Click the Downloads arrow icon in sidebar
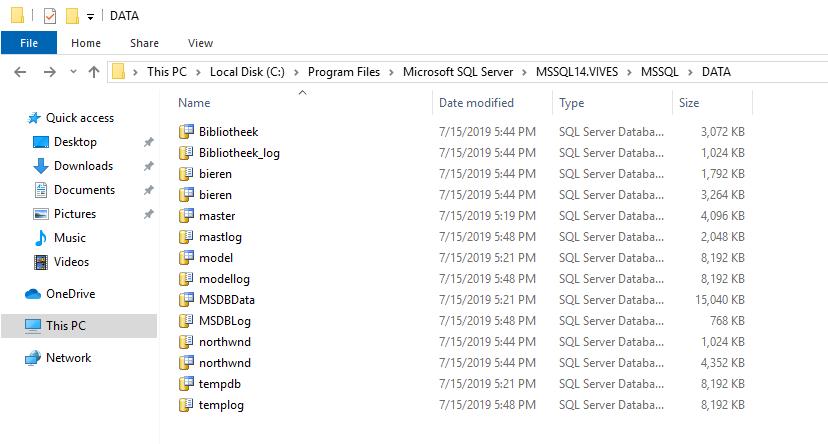 coord(41,166)
